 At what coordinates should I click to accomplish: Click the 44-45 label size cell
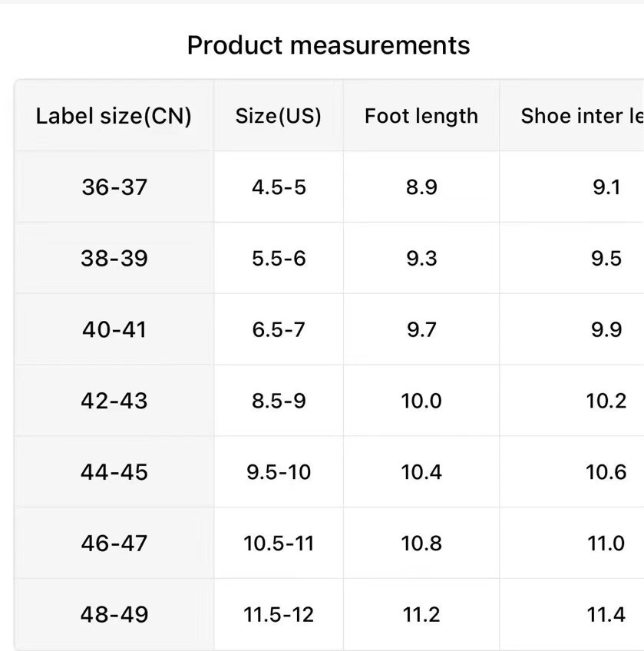point(114,471)
